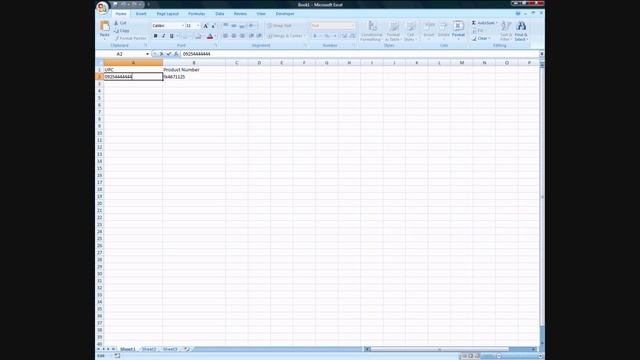Switch to the Insert tab

coord(141,14)
